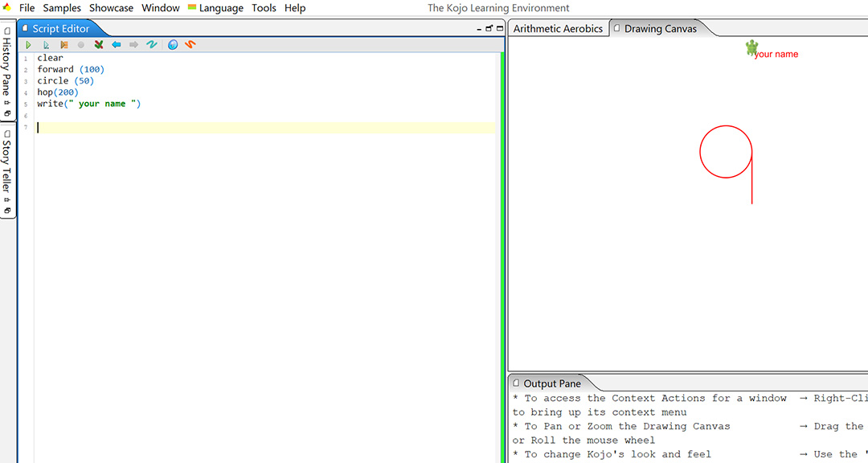The height and width of the screenshot is (463, 868).
Task: Go to next history item (gray right arrow)
Action: pyautogui.click(x=133, y=45)
